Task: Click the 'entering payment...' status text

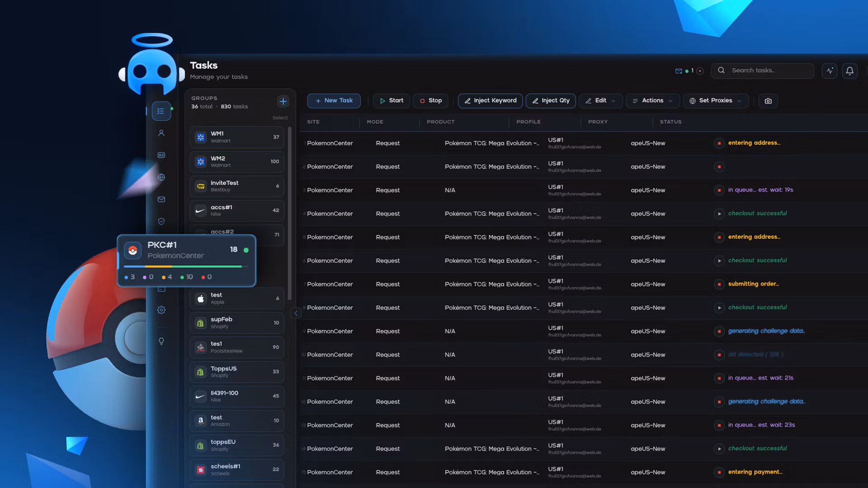Action: tap(755, 472)
